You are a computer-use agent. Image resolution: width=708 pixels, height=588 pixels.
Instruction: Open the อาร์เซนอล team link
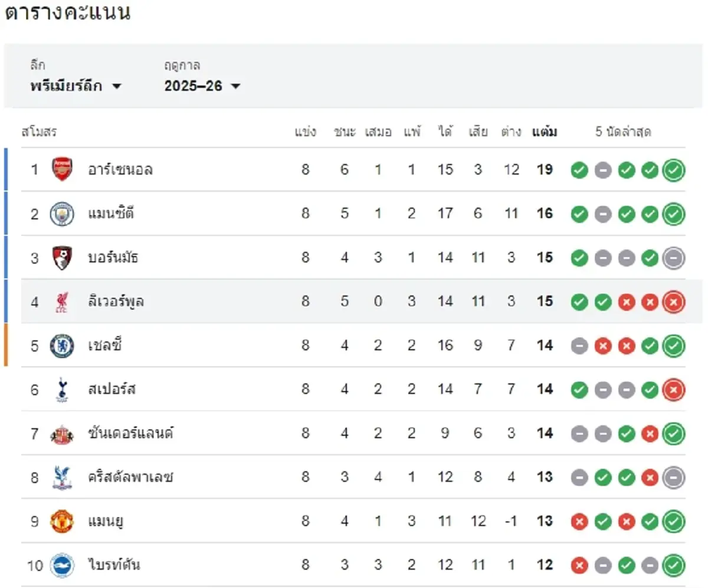(120, 170)
